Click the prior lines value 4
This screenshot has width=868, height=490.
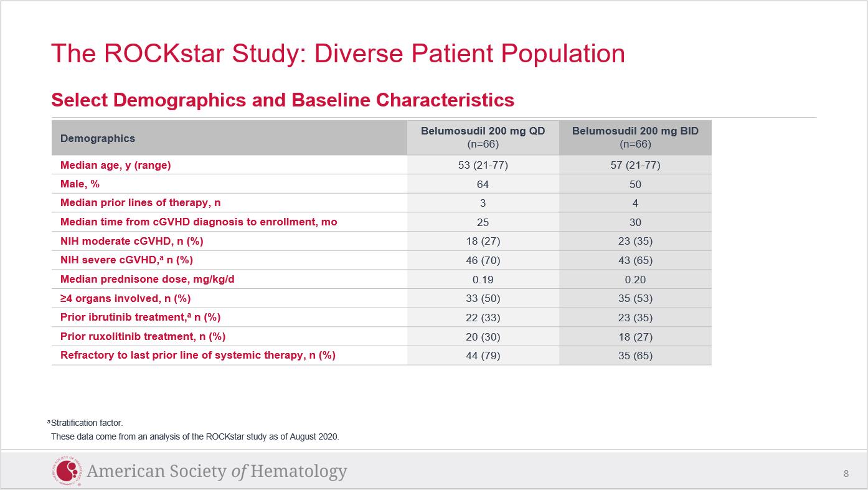tap(635, 203)
